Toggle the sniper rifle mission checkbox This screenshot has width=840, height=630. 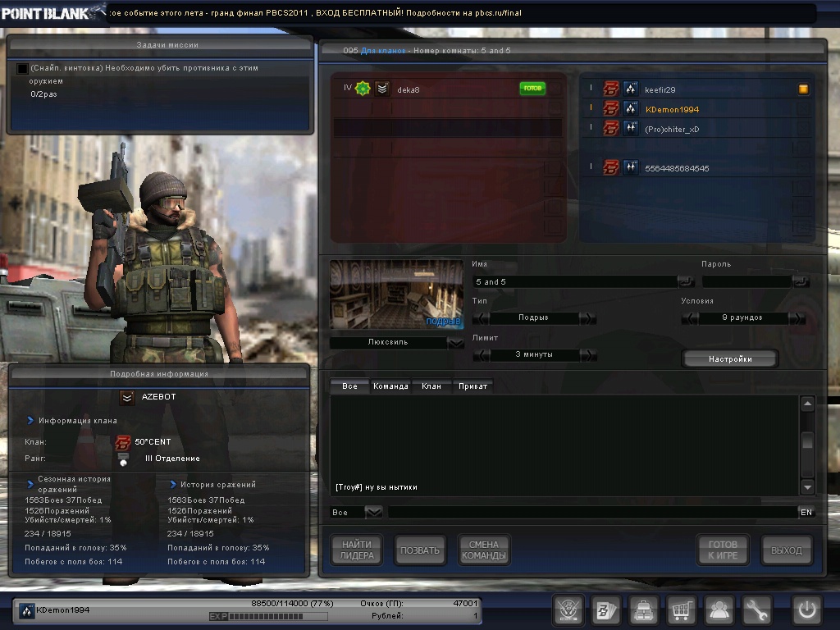tap(22, 69)
